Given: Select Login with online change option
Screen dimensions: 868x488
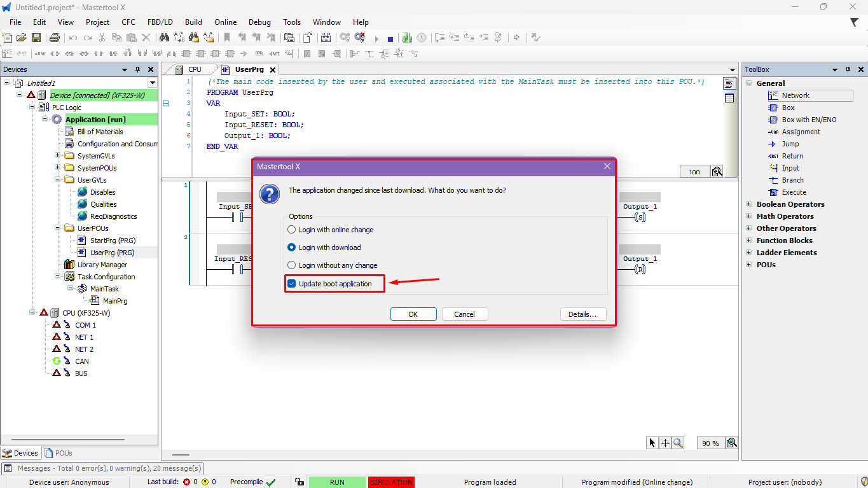Looking at the screenshot, I should (x=292, y=230).
